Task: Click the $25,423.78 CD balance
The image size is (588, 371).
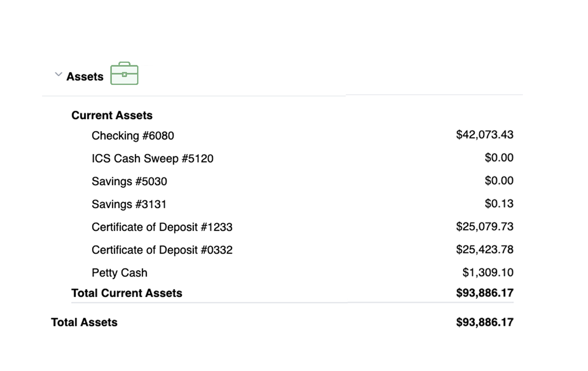Action: point(484,250)
